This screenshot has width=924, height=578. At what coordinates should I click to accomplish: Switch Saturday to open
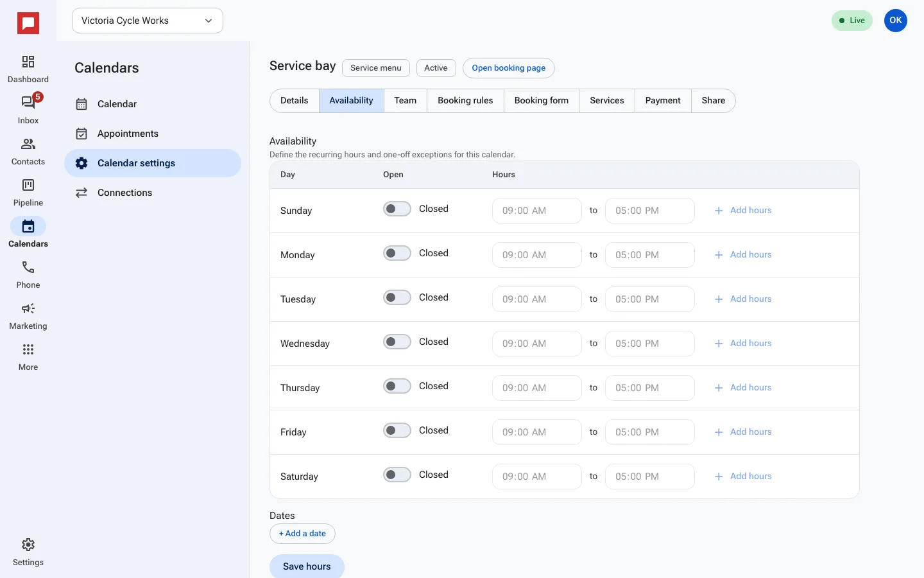[x=397, y=475]
